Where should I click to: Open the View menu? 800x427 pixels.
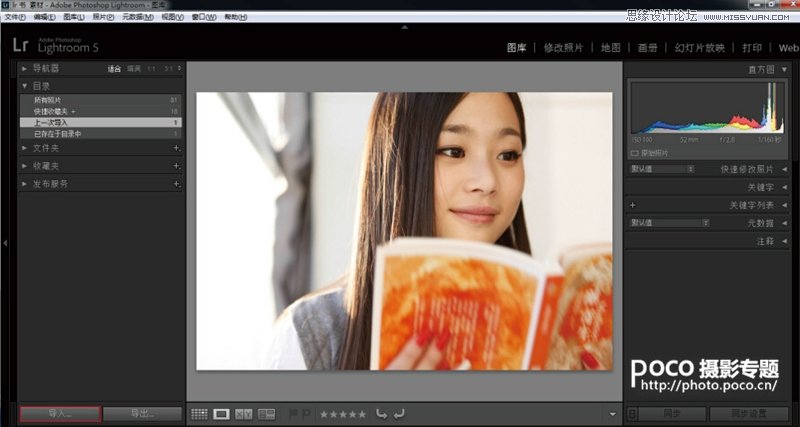[x=172, y=17]
